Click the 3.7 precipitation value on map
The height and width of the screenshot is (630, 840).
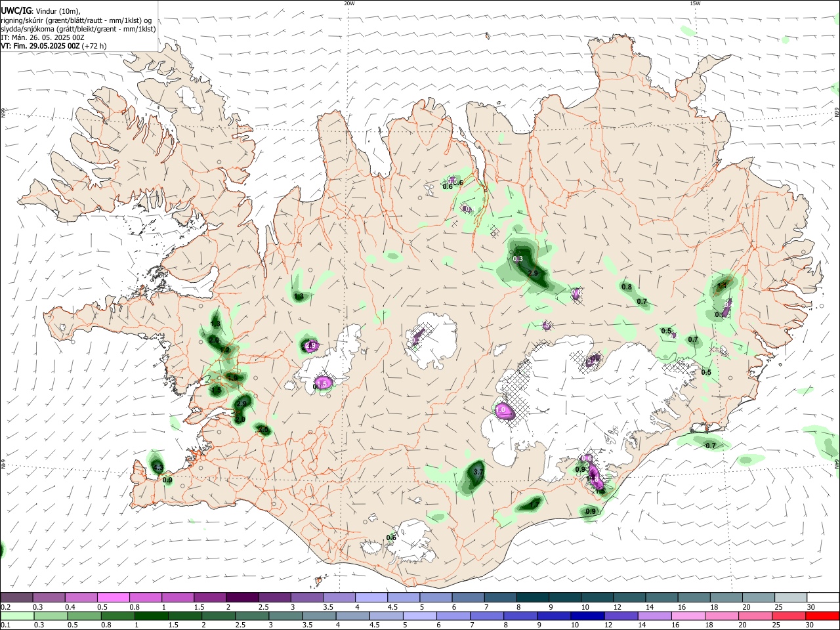(478, 472)
